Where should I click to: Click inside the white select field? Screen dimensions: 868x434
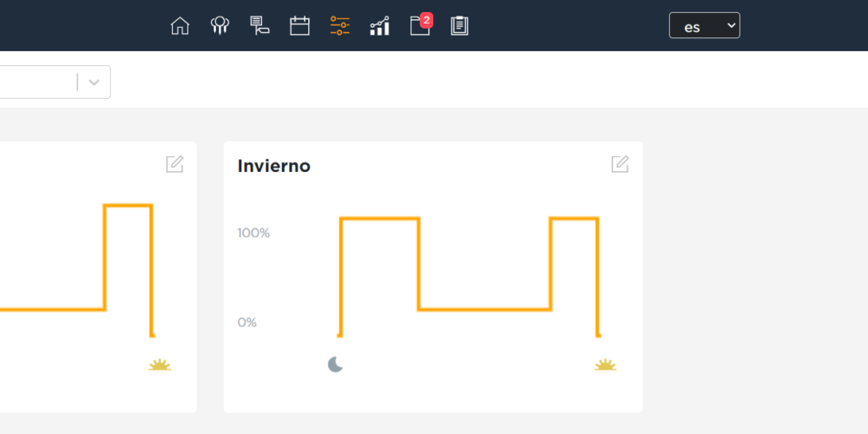[x=35, y=82]
